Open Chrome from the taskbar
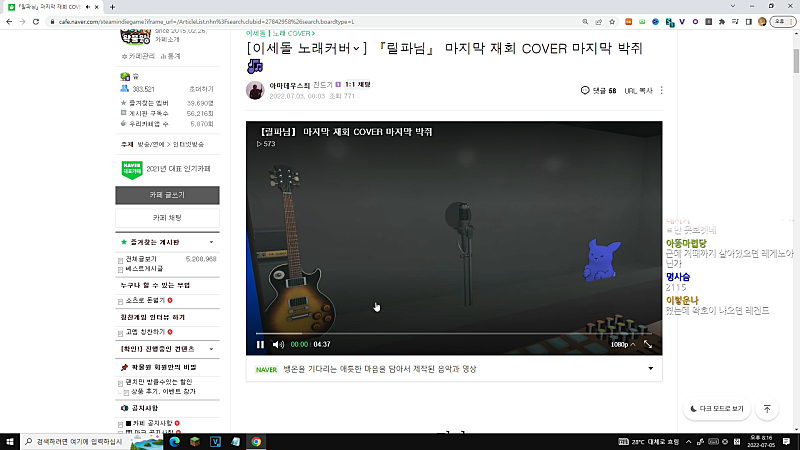800x450 pixels. point(256,442)
